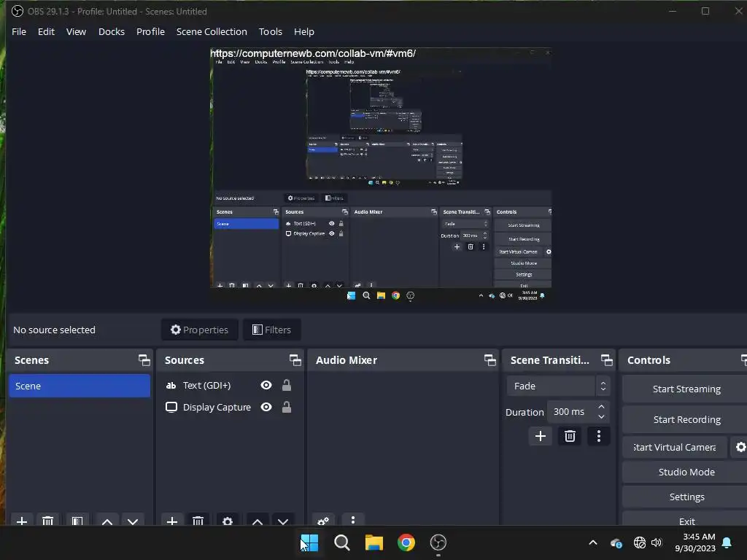Viewport: 747px width, 560px height.
Task: Remove the configurable transition
Action: pyautogui.click(x=570, y=436)
